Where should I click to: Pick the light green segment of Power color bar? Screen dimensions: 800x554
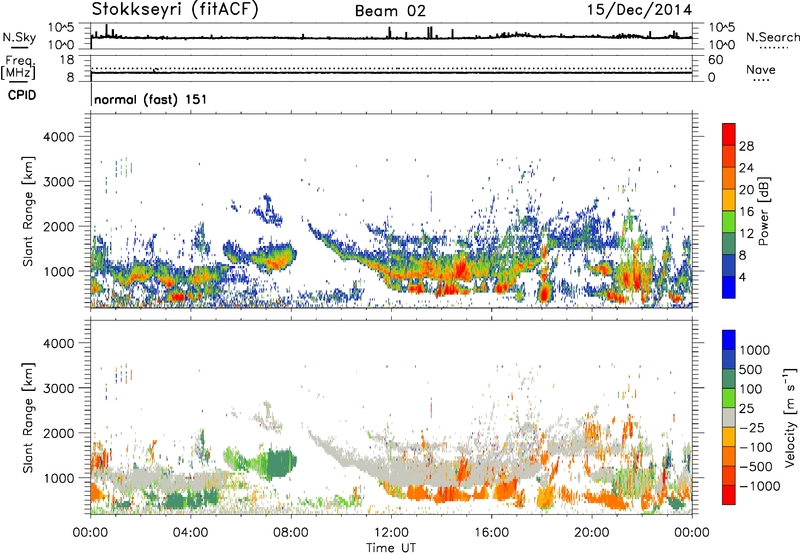(x=729, y=221)
